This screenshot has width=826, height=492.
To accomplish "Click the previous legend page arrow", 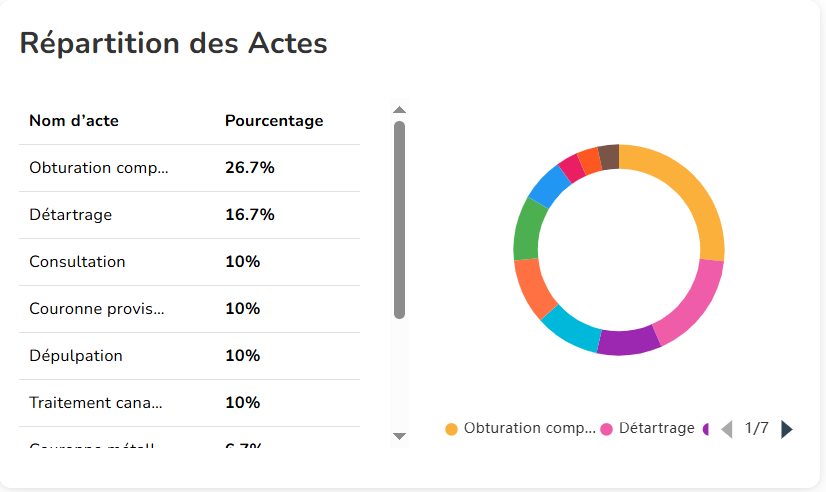I will pos(727,429).
